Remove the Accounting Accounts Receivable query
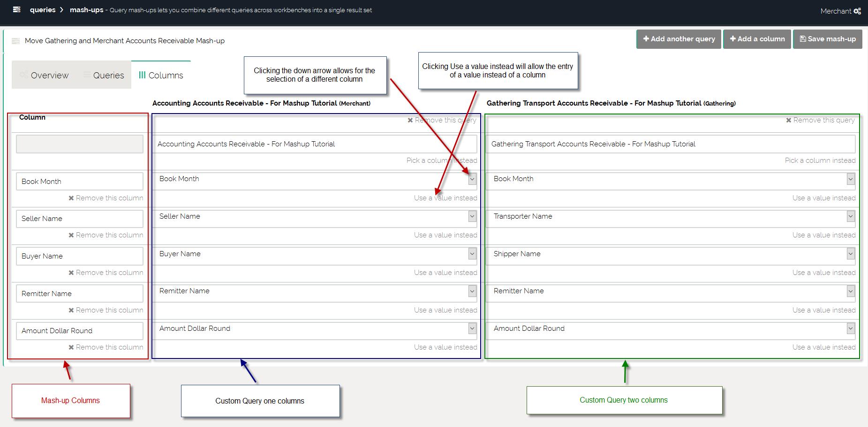 (x=442, y=120)
